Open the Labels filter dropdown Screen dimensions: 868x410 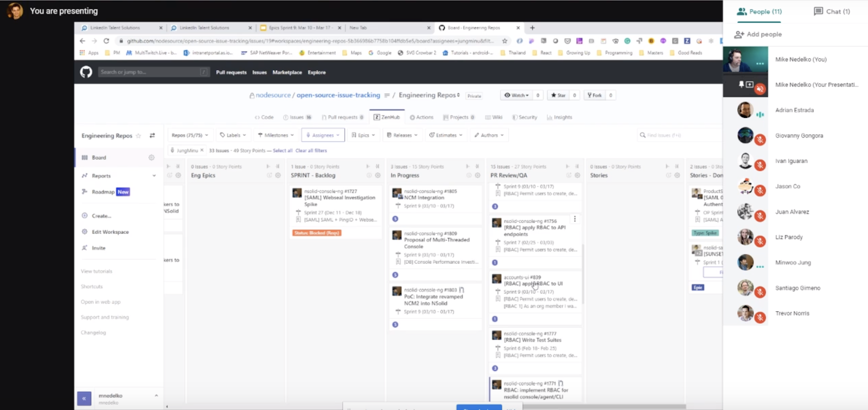coord(233,135)
